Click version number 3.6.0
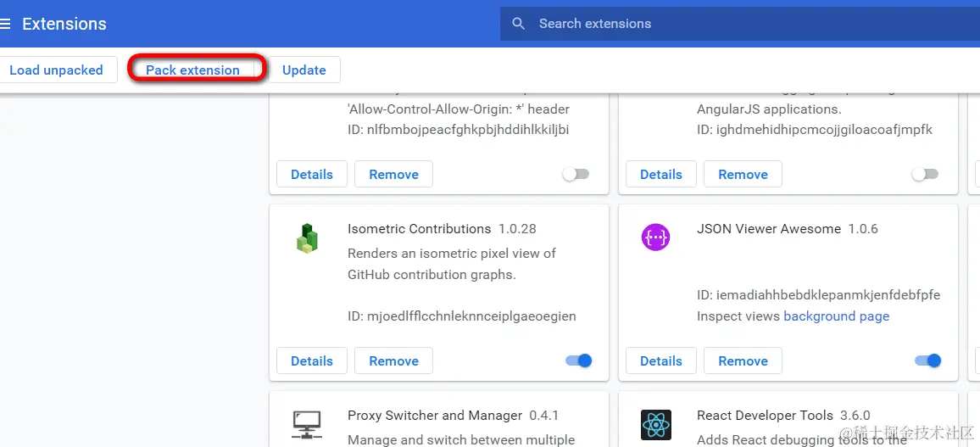Image resolution: width=980 pixels, height=447 pixels. click(855, 416)
